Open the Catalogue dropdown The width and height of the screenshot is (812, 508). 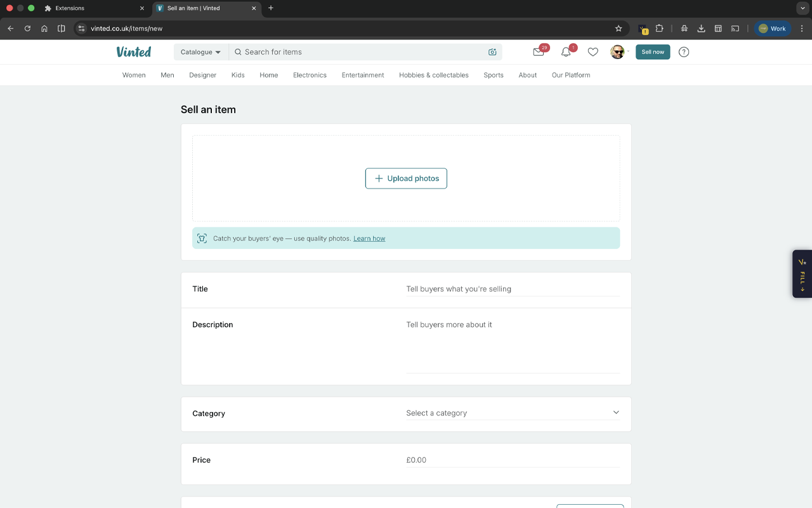click(x=200, y=51)
